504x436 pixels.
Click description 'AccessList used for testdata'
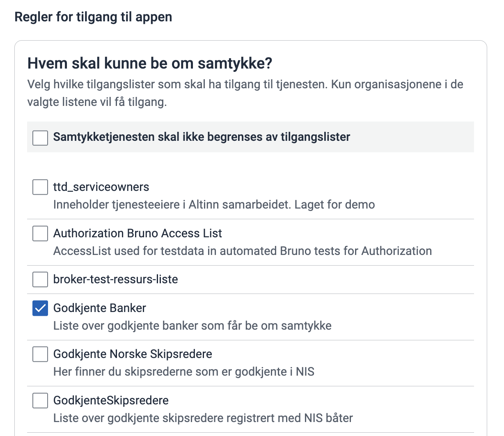(x=242, y=251)
